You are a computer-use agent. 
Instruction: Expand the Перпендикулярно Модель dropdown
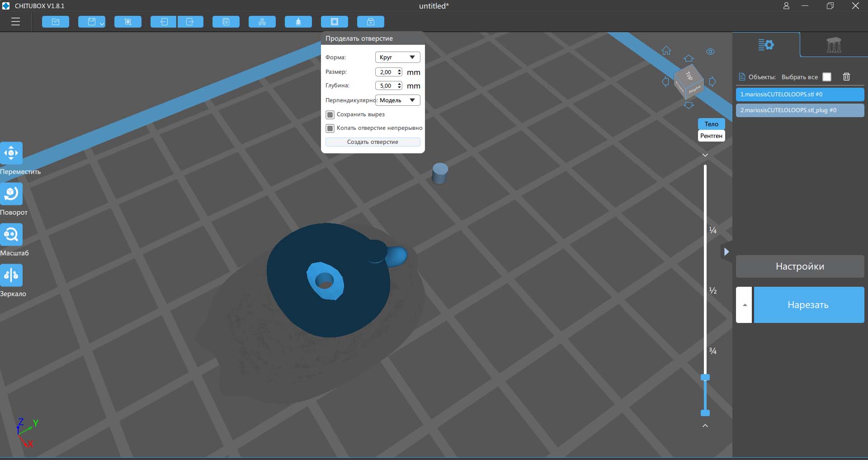[x=397, y=100]
